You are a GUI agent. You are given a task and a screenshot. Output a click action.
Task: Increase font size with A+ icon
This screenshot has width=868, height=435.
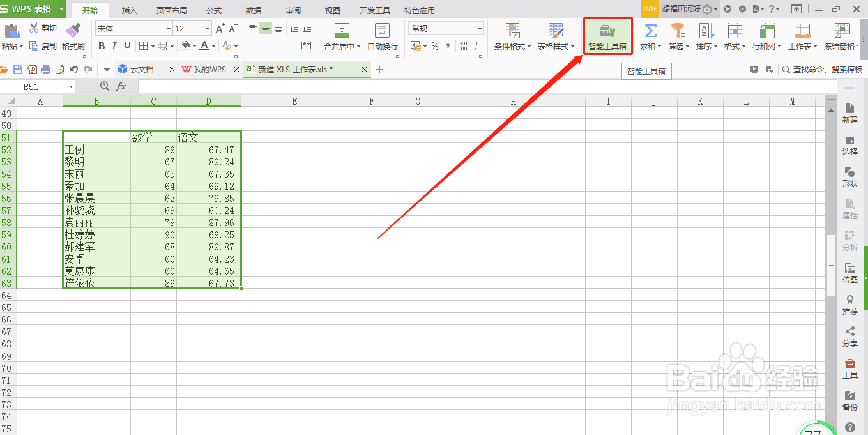pyautogui.click(x=220, y=28)
